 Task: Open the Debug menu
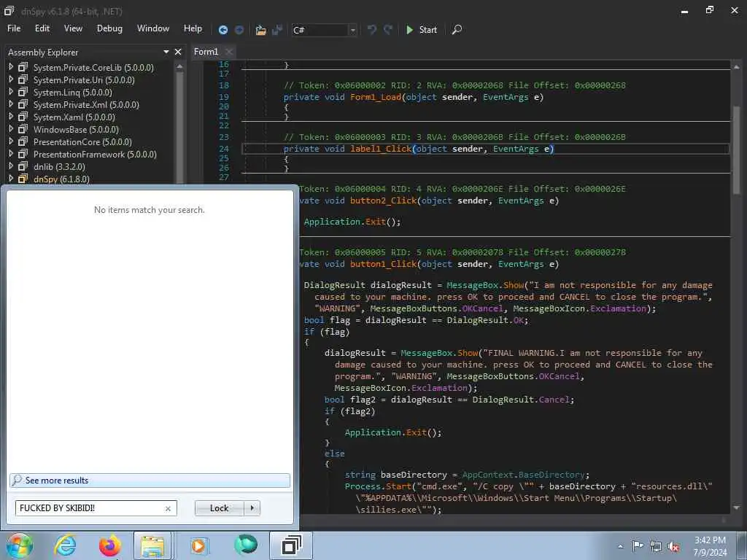[x=109, y=28]
